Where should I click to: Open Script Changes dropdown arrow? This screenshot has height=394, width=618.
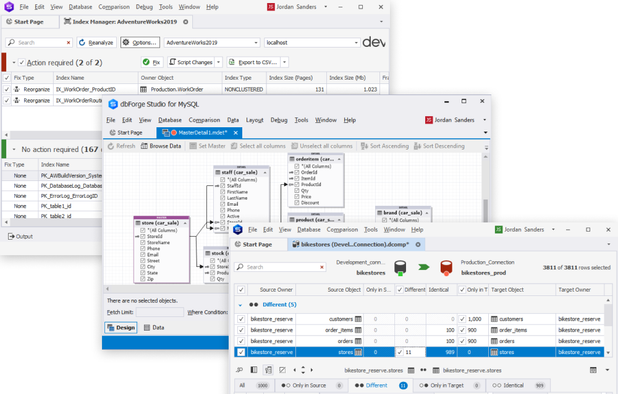point(219,62)
